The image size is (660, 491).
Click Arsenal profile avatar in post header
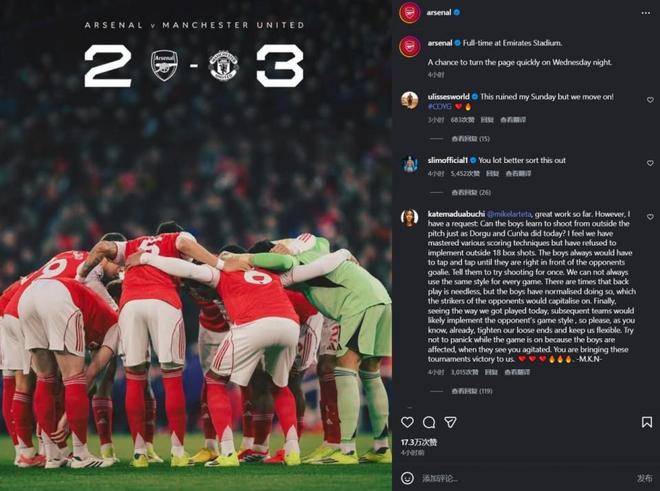click(409, 13)
